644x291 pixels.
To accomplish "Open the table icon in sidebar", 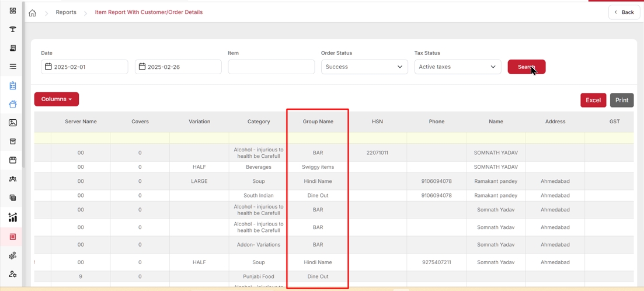I will 13,29.
